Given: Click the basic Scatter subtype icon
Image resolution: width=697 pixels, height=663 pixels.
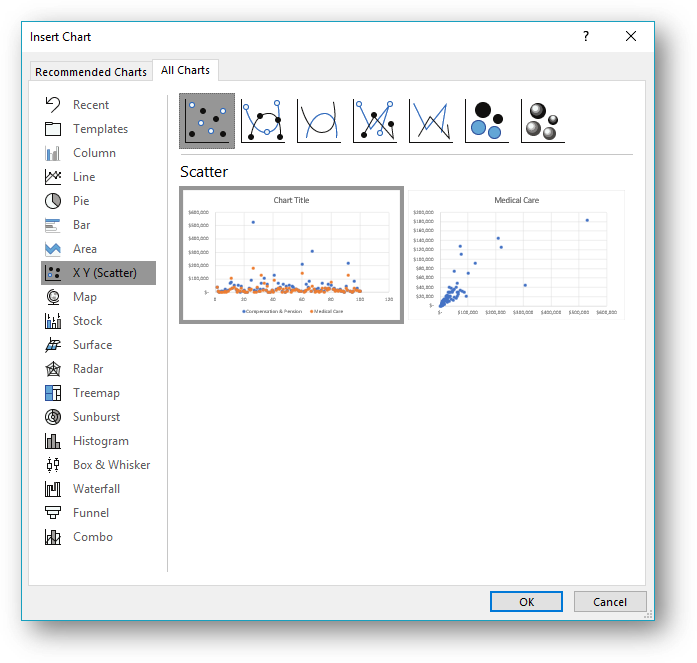Looking at the screenshot, I should [x=207, y=121].
